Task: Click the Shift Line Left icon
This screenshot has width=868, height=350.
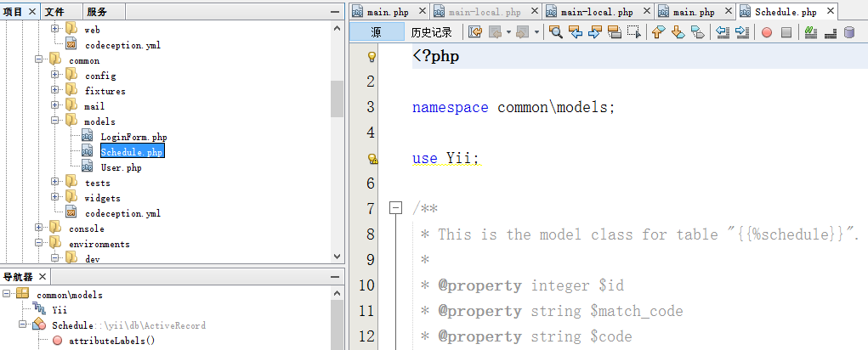Action: coord(723,32)
